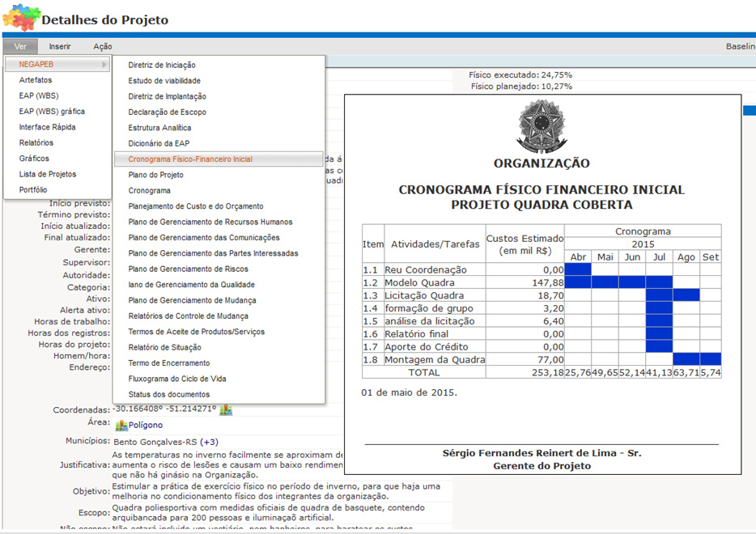Select Lista de Projetos menu item
This screenshot has width=756, height=534.
[x=48, y=174]
